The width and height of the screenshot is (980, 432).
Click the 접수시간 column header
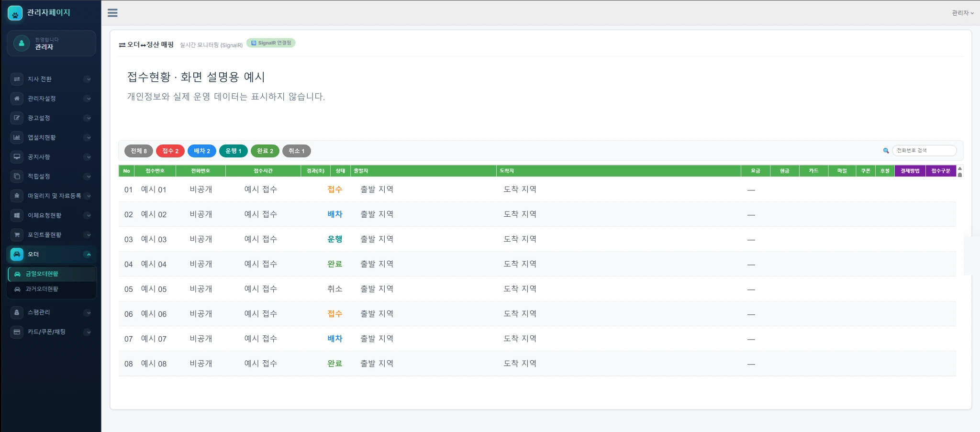point(263,171)
